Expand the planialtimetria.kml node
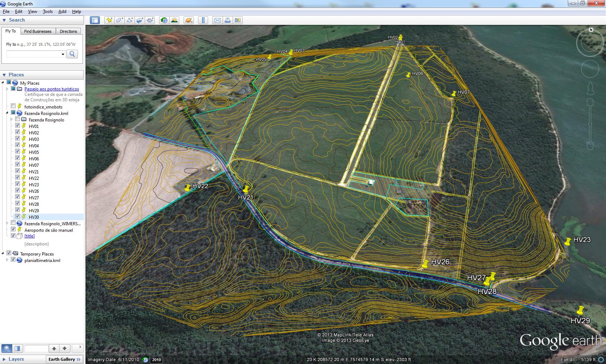 (7, 260)
